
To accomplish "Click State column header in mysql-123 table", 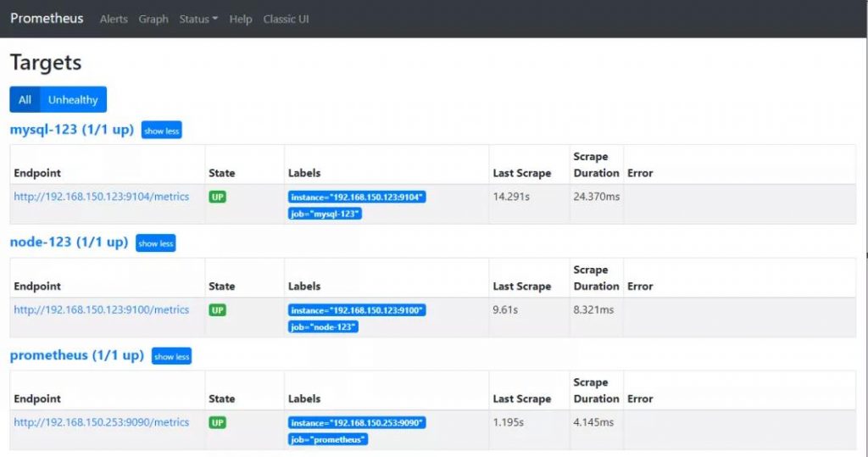I will click(222, 173).
